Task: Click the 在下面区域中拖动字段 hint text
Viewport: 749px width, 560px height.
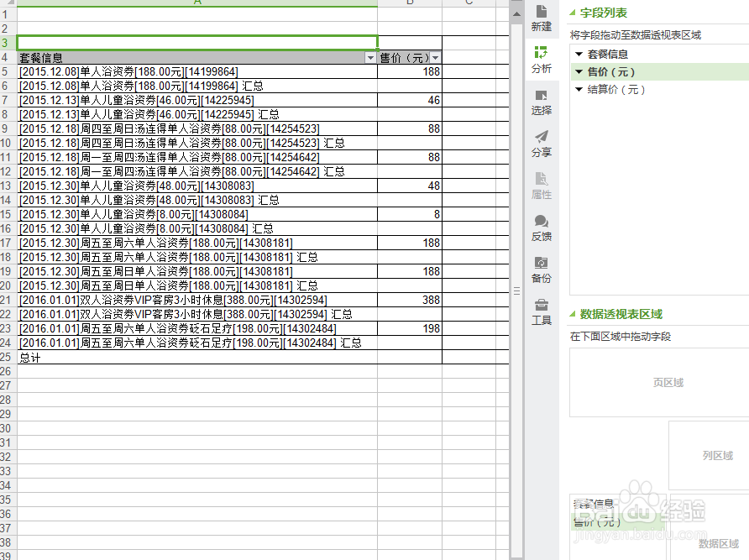Action: coord(621,337)
